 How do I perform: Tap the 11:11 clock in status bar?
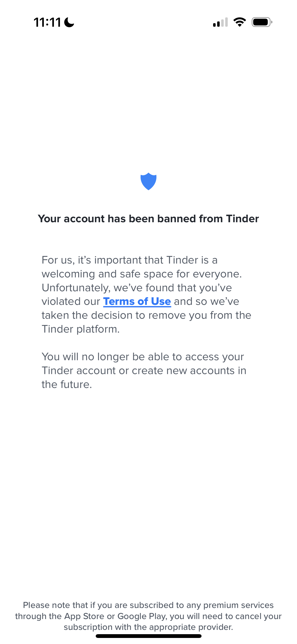click(x=47, y=22)
